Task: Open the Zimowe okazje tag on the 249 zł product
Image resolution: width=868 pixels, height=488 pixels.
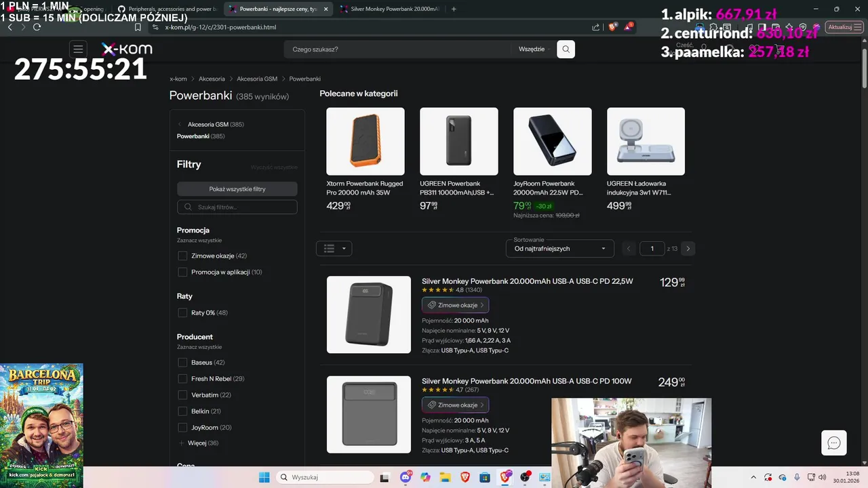Action: pos(455,405)
